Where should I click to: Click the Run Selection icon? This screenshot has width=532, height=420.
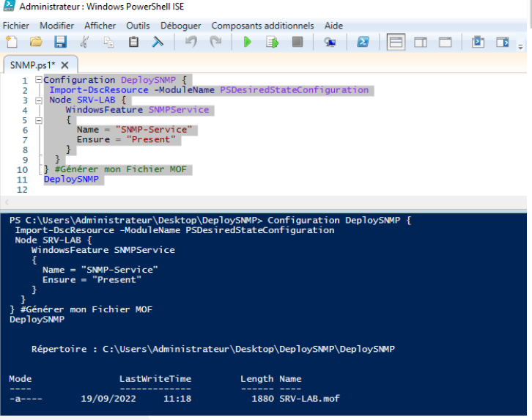272,43
